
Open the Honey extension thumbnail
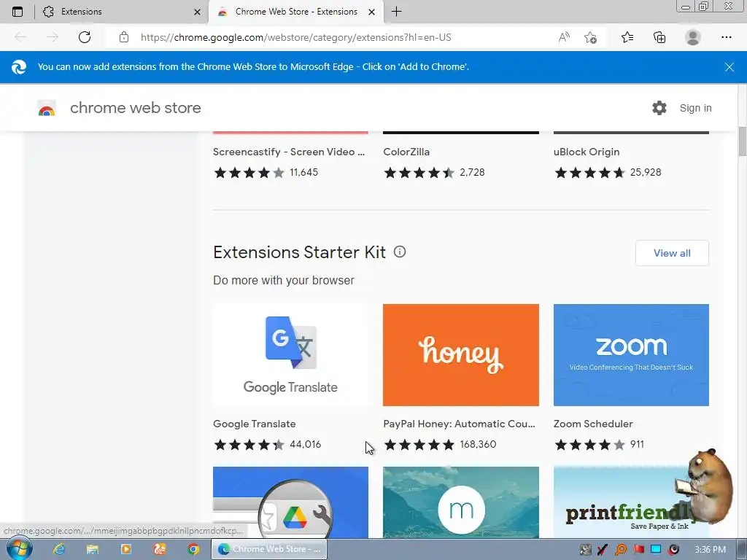pyautogui.click(x=461, y=355)
